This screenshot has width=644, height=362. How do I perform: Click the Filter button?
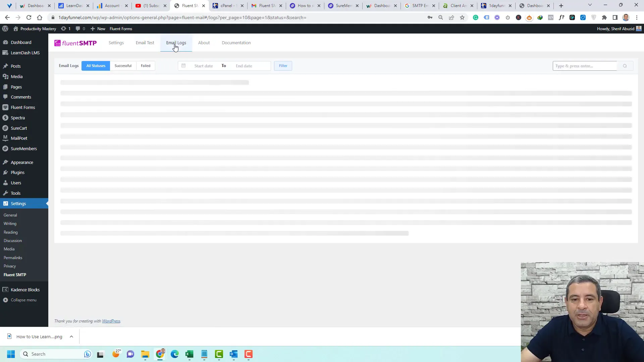tap(283, 65)
